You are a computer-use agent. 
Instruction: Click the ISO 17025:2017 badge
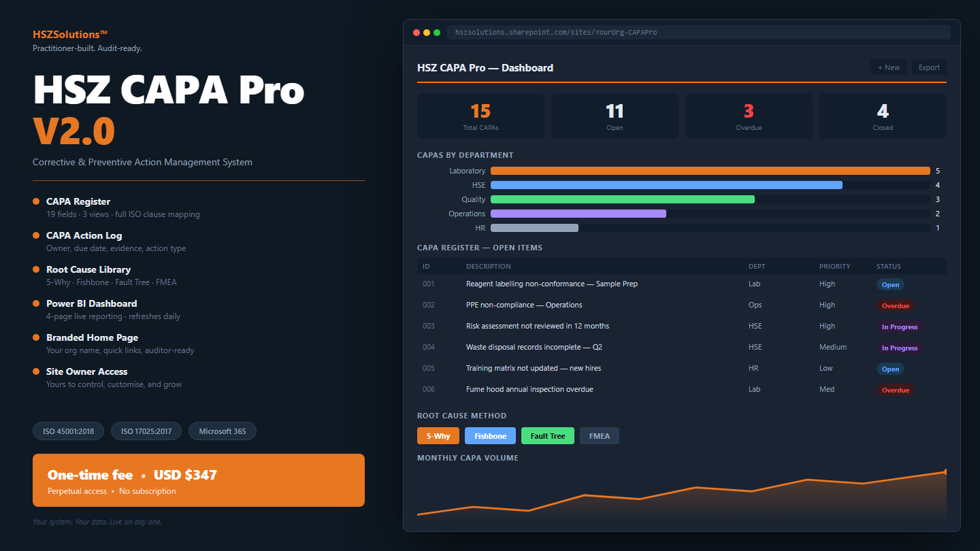146,431
